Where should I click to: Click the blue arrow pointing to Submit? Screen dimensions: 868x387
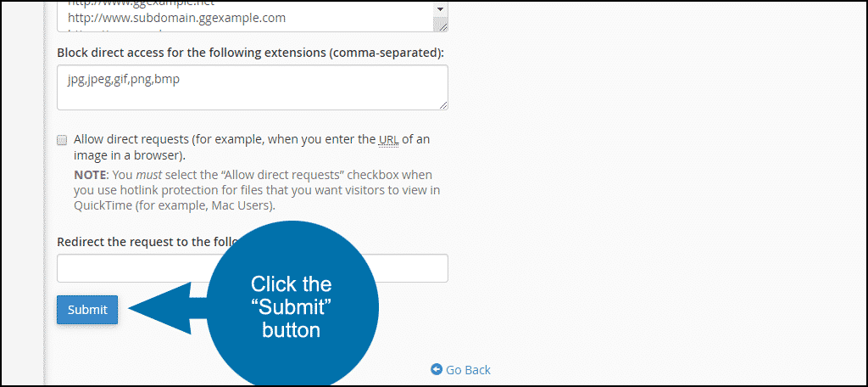[167, 308]
